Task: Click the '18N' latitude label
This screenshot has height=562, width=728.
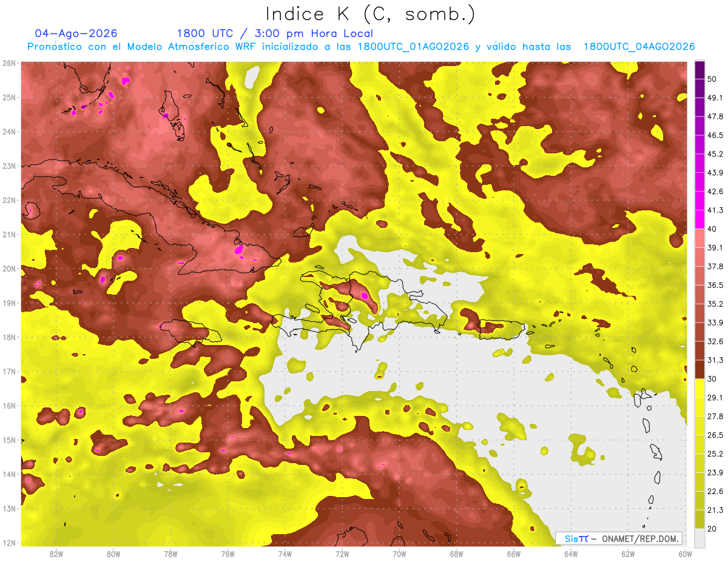Action: pos(8,337)
